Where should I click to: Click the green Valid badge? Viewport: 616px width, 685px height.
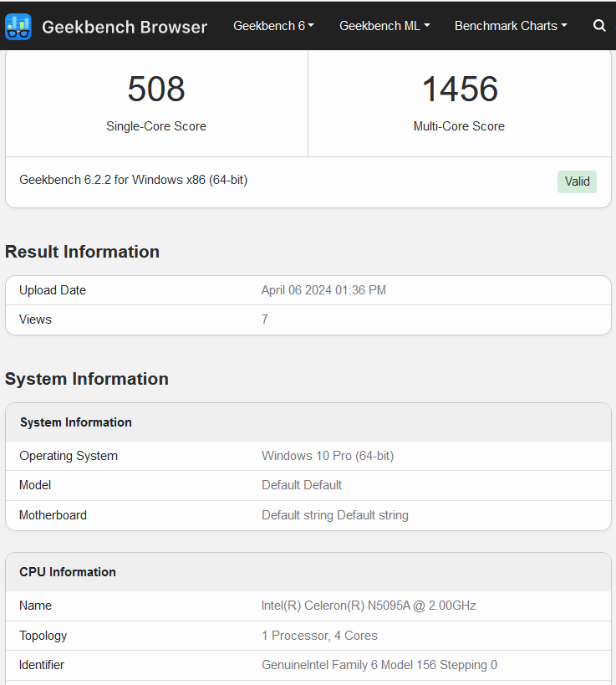[577, 181]
